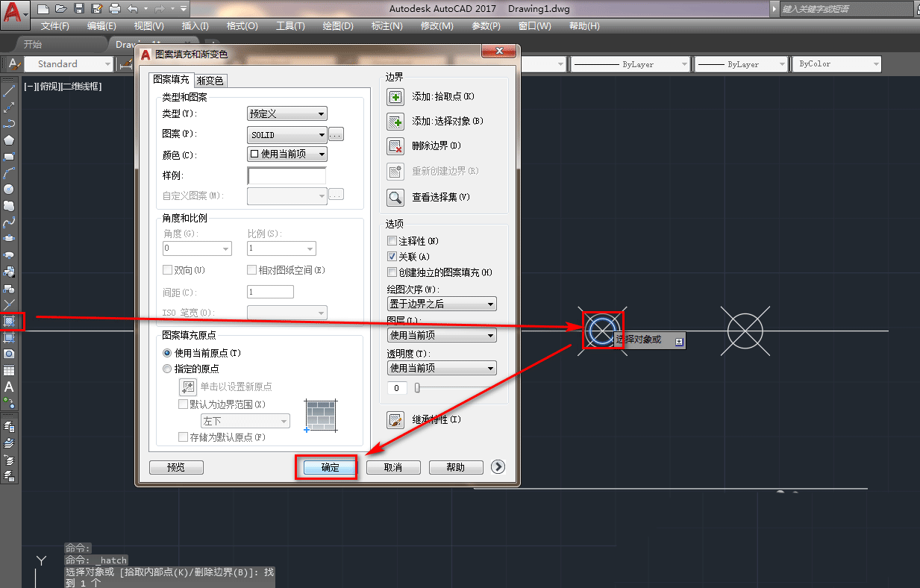Screen dimensions: 920x588
Task: Click the [二维线框] visual style label
Action: (82, 87)
